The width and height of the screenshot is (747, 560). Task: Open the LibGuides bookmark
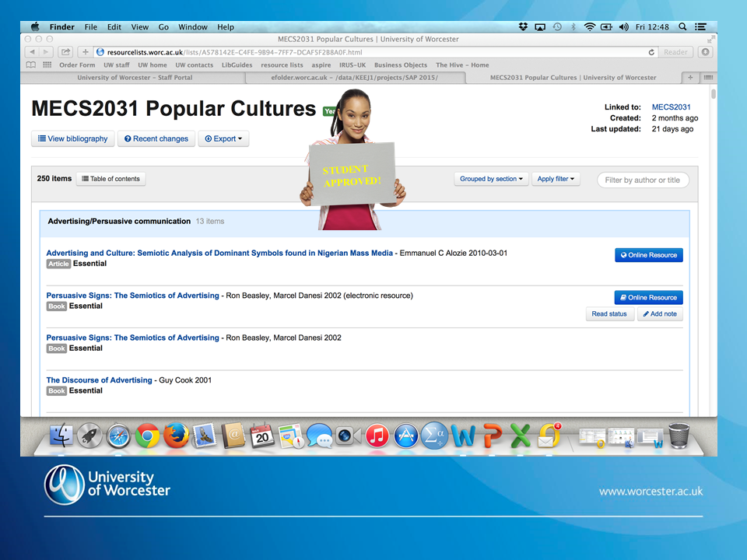[237, 65]
